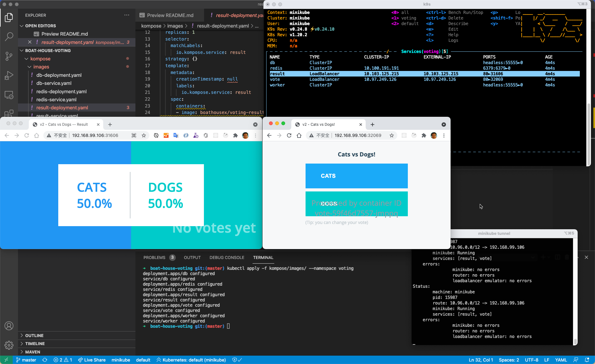Select the TERMINAL tab in panel
Screen dimensions: 595x364
tap(263, 257)
